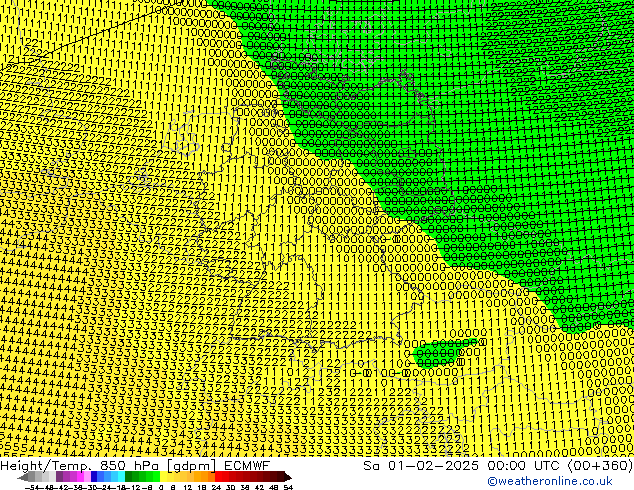
Task: Click the legend label 12
Action: tap(188, 487)
